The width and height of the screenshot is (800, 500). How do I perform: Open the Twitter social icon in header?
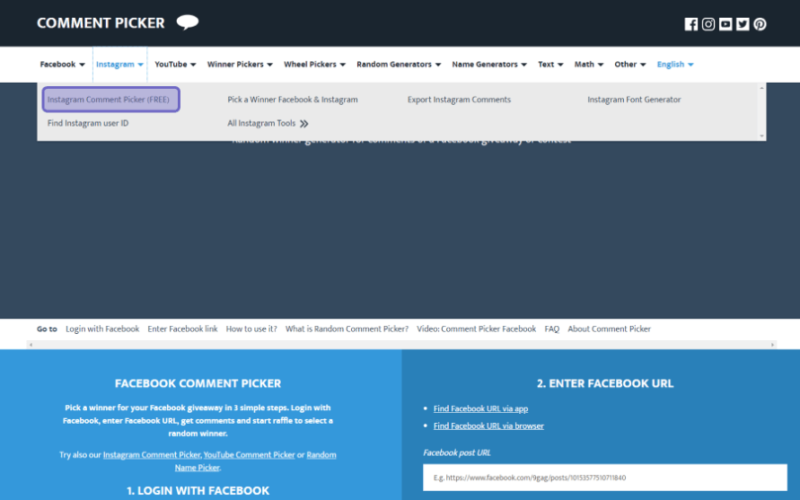[x=743, y=24]
